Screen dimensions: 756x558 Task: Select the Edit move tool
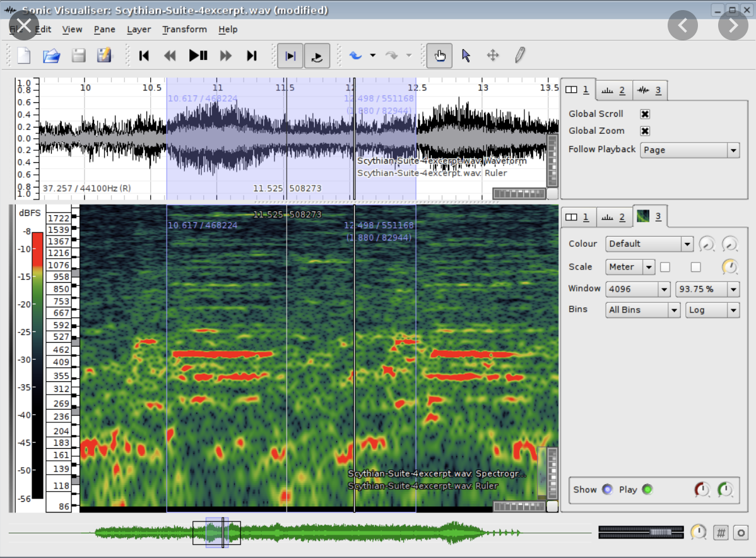(493, 56)
